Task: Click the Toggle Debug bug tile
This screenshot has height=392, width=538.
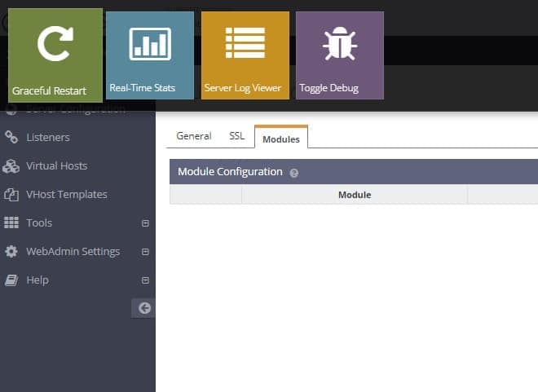Action: pyautogui.click(x=339, y=55)
